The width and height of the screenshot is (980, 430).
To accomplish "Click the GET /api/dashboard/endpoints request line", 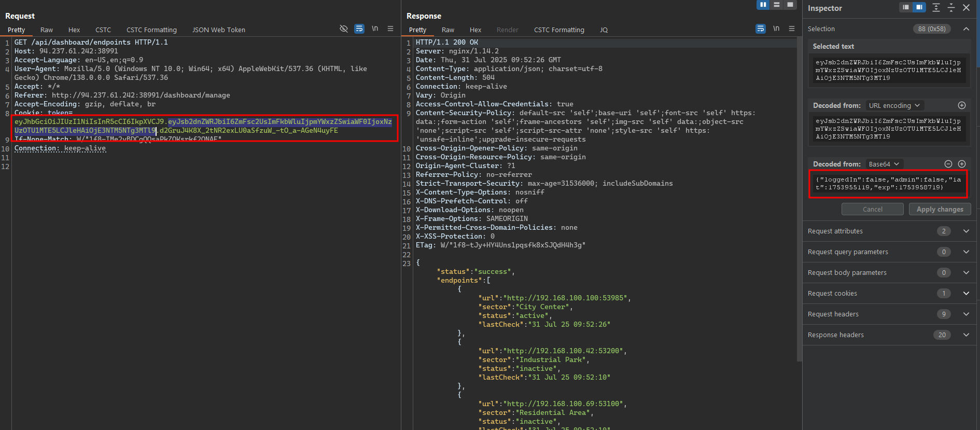I will 91,42.
